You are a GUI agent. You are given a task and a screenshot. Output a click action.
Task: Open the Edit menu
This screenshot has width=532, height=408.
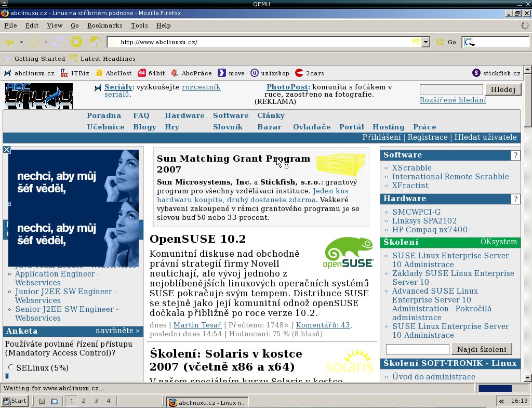pos(32,25)
